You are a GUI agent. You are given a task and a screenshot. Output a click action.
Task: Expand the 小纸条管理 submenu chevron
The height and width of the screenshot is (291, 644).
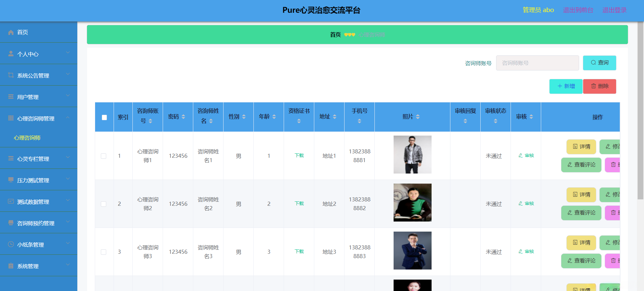68,243
